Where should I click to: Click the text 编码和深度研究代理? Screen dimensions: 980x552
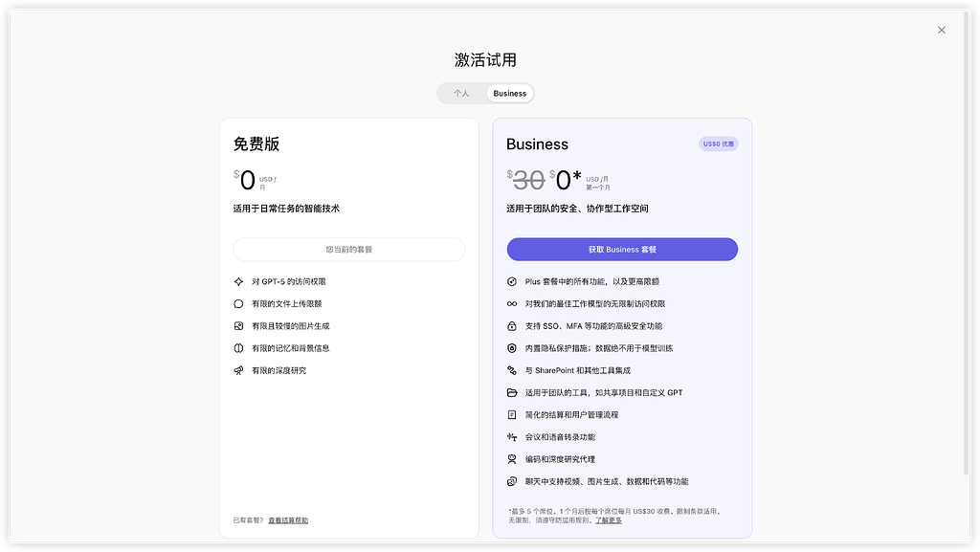tap(560, 459)
